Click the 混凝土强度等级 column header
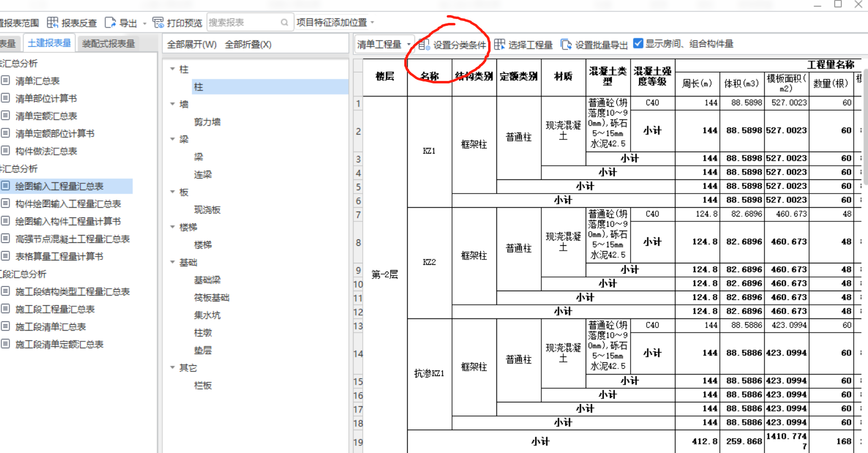Image resolution: width=868 pixels, height=453 pixels. (x=652, y=77)
